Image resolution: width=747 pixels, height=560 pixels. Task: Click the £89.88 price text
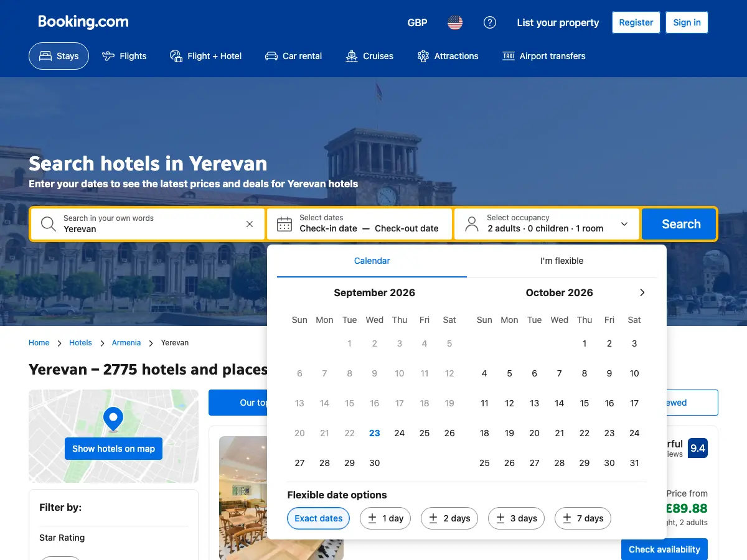[687, 508]
